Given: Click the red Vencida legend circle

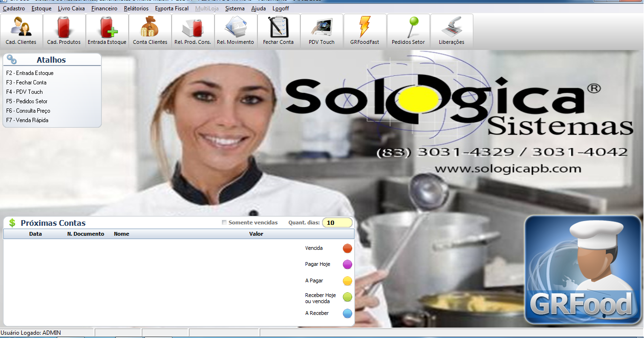Looking at the screenshot, I should tap(347, 248).
